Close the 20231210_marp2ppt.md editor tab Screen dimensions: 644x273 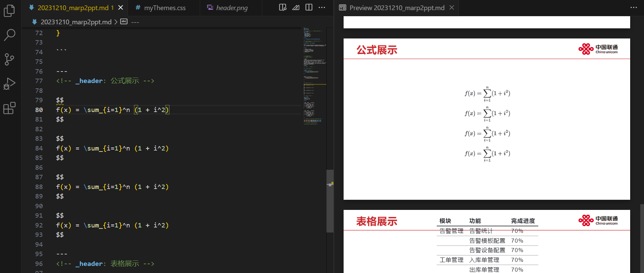pyautogui.click(x=120, y=7)
